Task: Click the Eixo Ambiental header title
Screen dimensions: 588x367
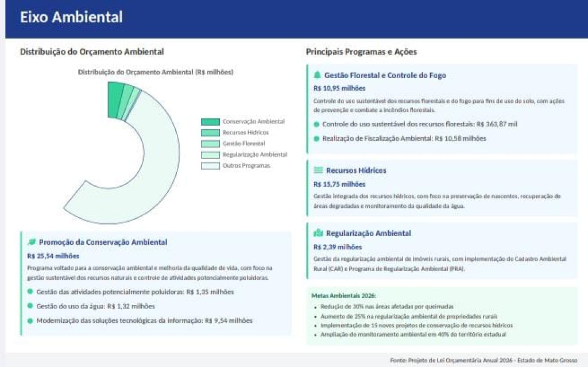Action: pos(71,17)
